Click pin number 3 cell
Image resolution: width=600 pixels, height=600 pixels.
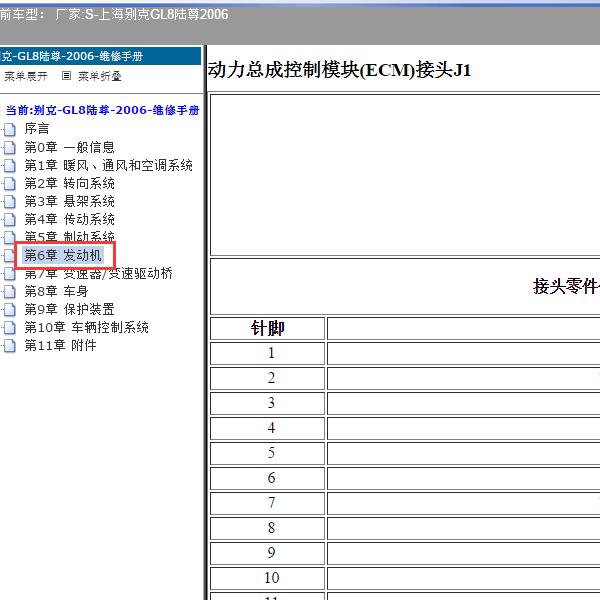pyautogui.click(x=267, y=403)
